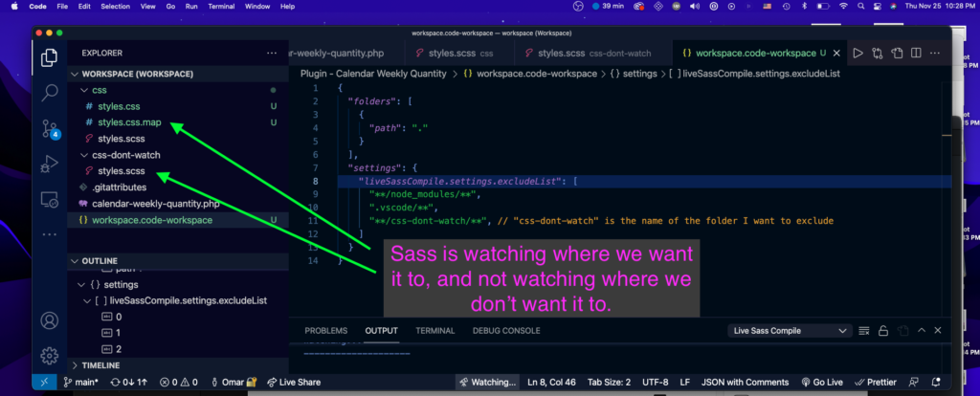The image size is (980, 396).
Task: Open styles.scss inside css-dont-watch folder
Action: pyautogui.click(x=122, y=171)
